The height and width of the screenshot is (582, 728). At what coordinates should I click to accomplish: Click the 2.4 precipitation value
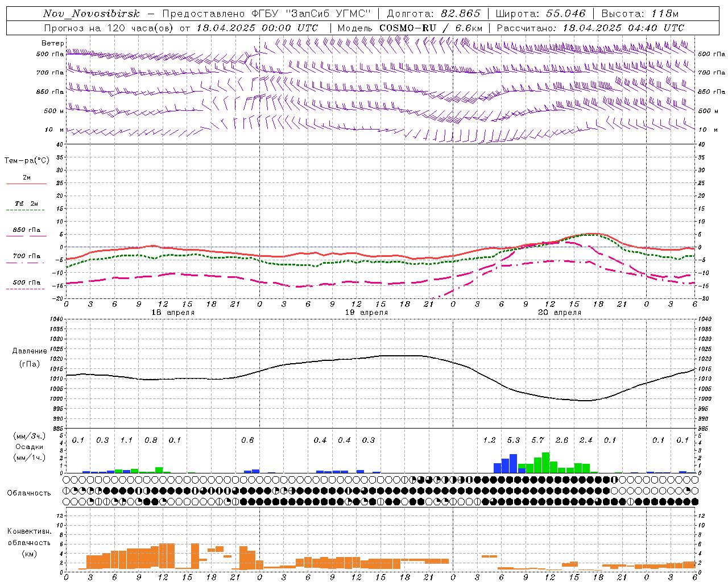click(x=586, y=440)
